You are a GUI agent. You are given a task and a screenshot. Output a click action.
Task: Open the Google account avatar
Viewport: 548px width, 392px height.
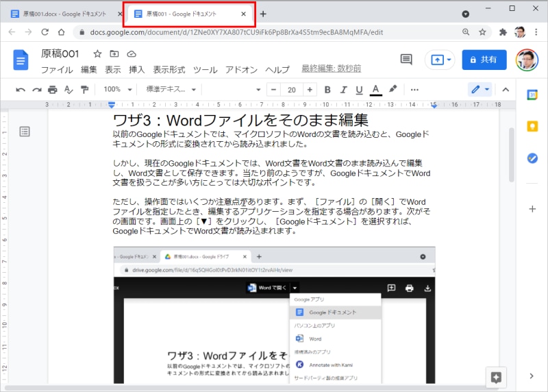(x=527, y=60)
